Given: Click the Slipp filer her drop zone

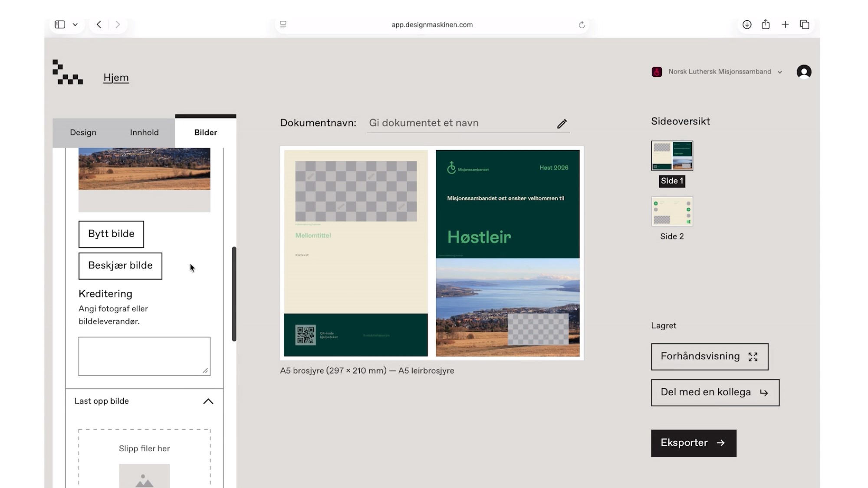Looking at the screenshot, I should pos(144,458).
